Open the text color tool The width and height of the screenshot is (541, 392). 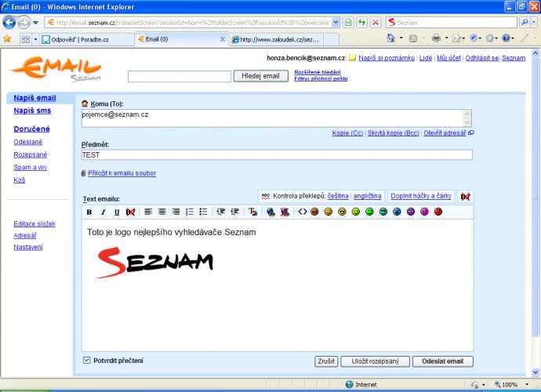point(253,212)
